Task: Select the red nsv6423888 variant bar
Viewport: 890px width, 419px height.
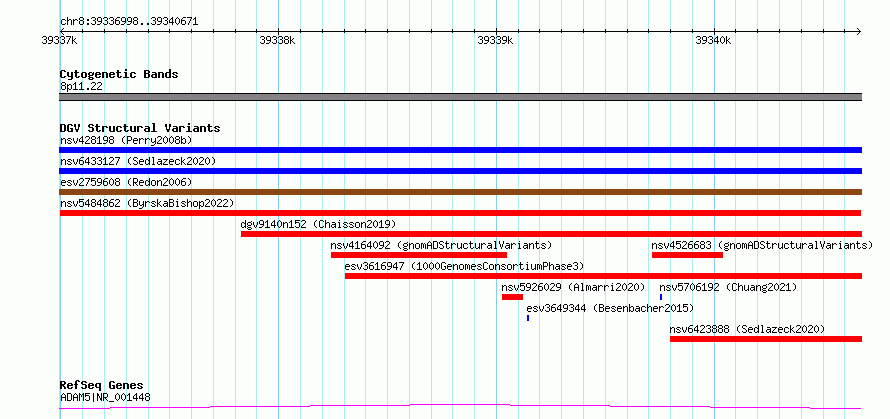Action: coord(766,339)
